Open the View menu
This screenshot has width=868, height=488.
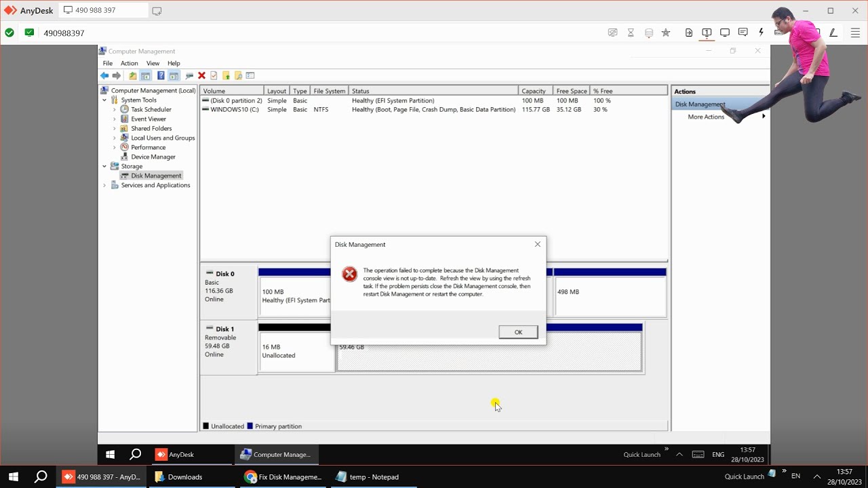pos(153,63)
